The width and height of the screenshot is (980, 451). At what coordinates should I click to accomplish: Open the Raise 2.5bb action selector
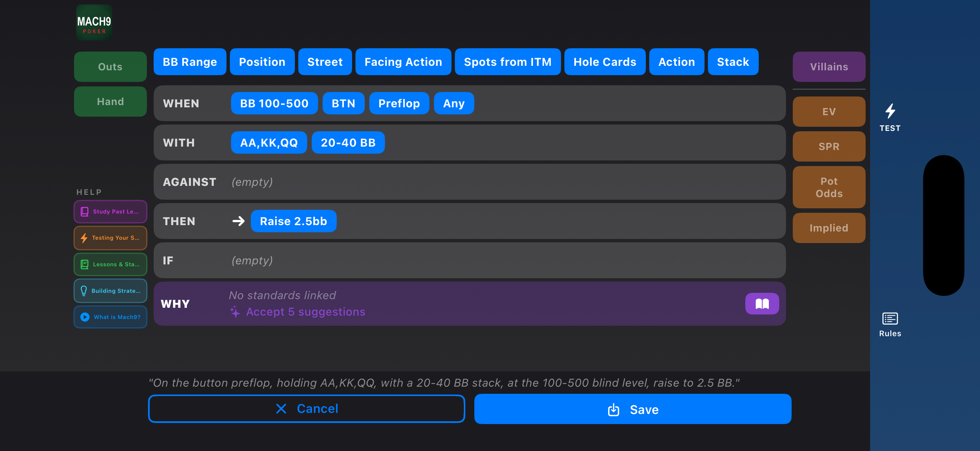coord(293,221)
